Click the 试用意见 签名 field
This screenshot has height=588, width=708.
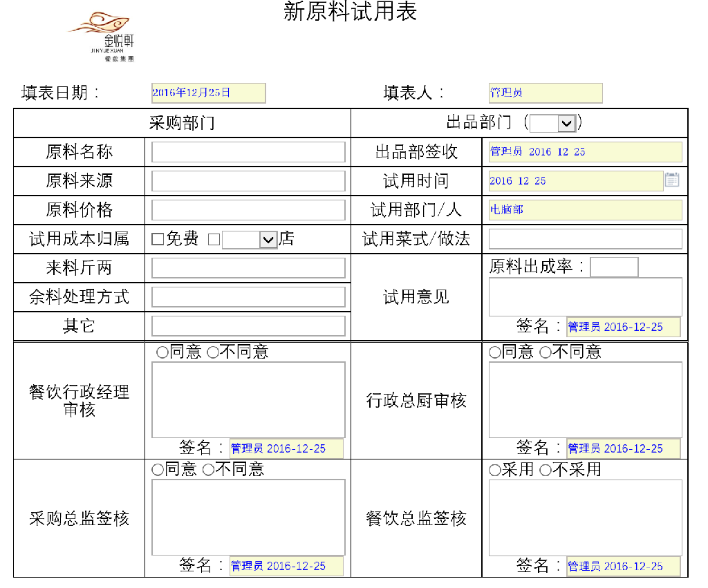(624, 328)
